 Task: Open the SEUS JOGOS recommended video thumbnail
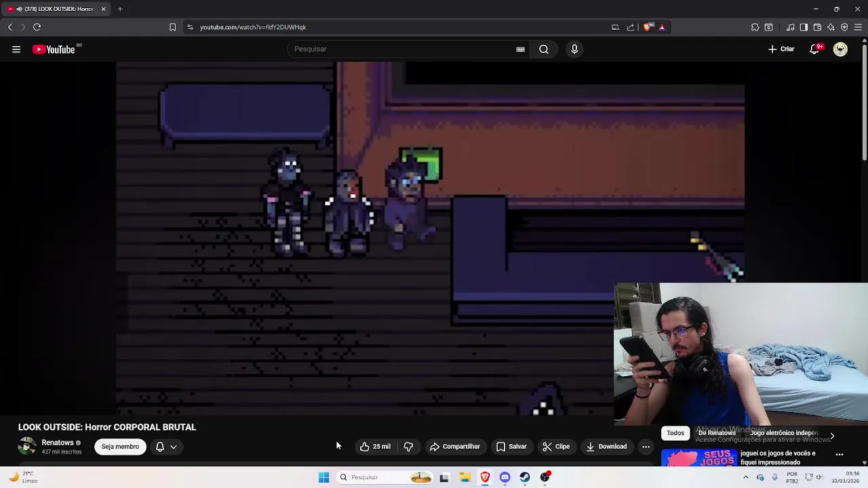click(698, 457)
